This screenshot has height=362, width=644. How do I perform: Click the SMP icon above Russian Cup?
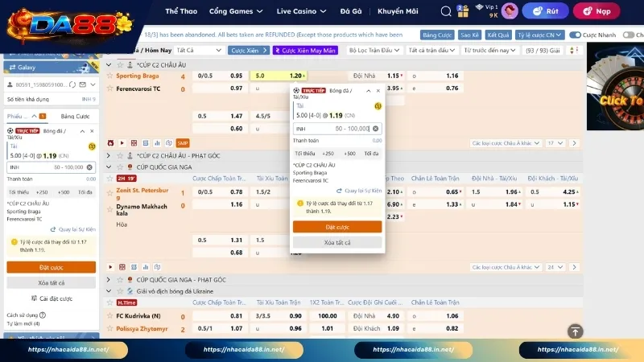tap(182, 142)
